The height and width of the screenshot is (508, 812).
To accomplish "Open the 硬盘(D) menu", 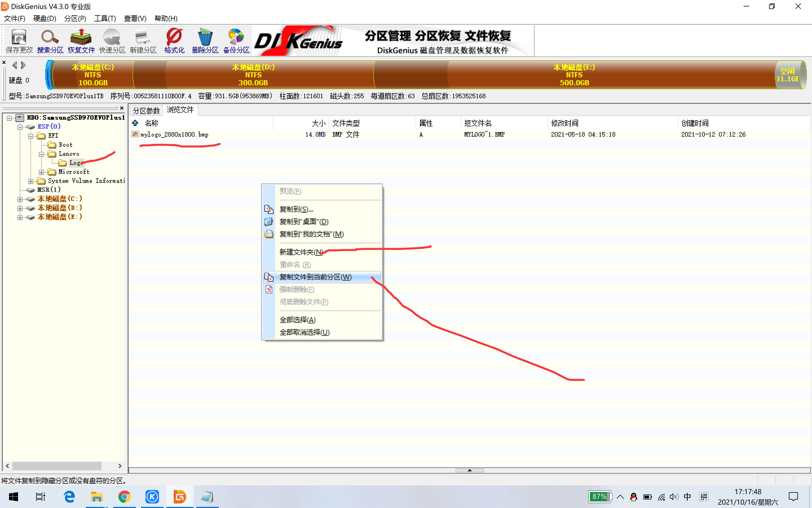I will click(x=45, y=18).
